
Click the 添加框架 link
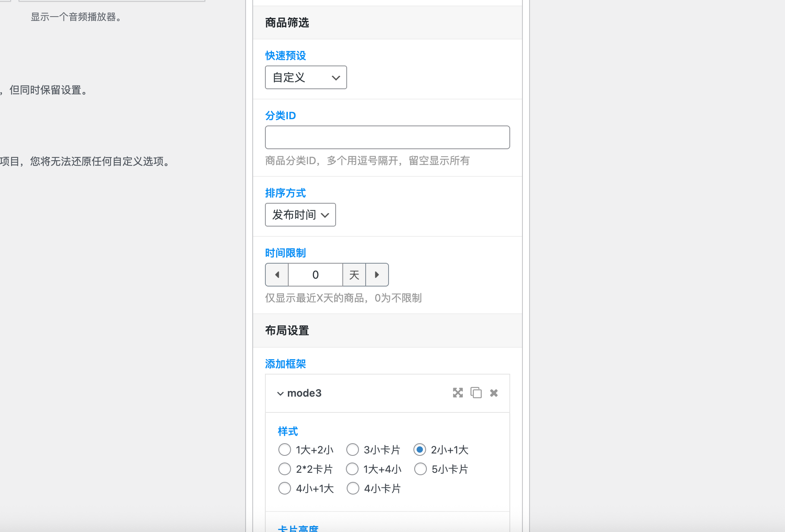coord(285,364)
